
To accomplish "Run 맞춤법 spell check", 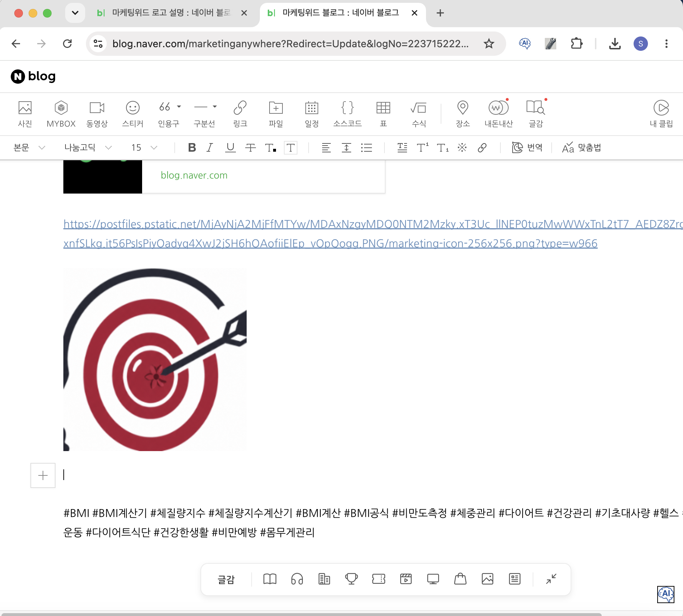I will point(582,147).
